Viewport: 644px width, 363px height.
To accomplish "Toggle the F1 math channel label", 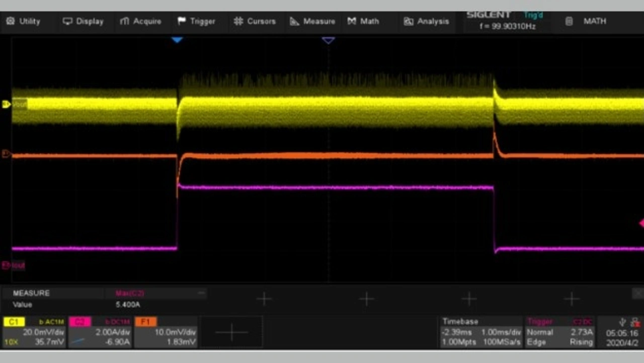I will (145, 322).
